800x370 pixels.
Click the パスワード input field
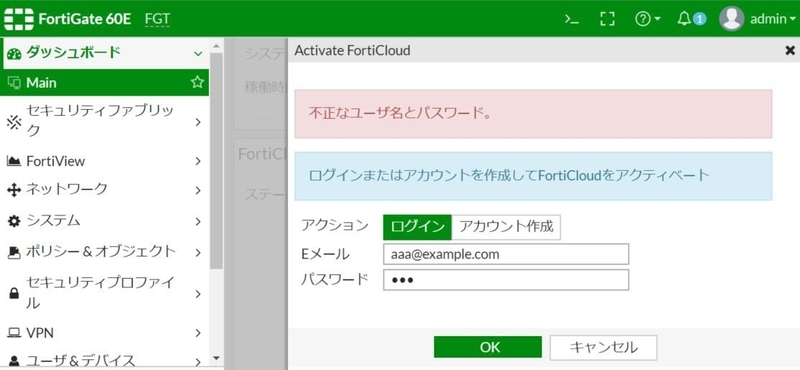506,280
